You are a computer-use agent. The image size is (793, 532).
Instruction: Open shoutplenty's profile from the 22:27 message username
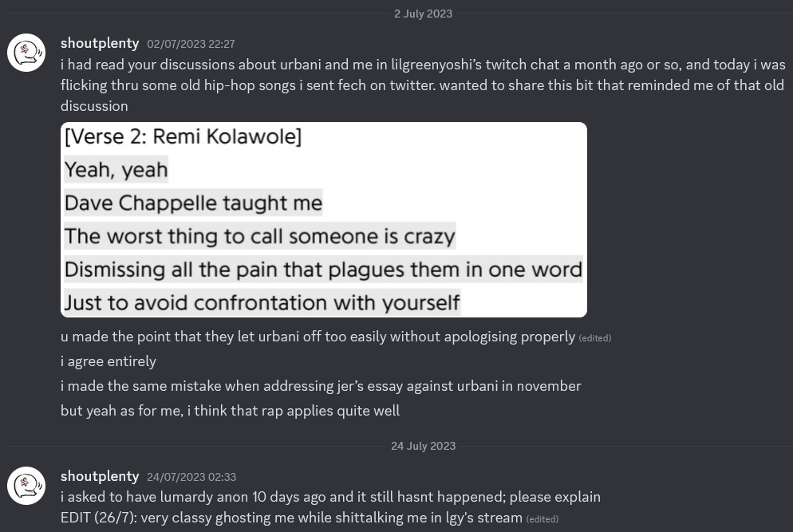tap(100, 43)
